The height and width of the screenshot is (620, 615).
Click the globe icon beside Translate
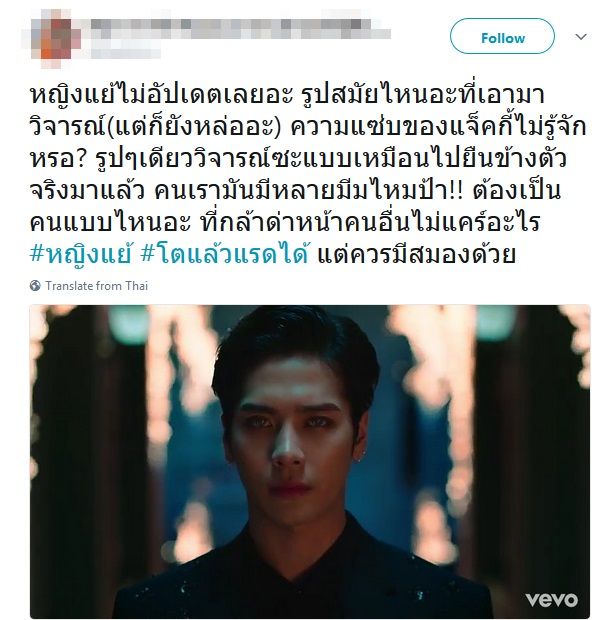point(35,285)
